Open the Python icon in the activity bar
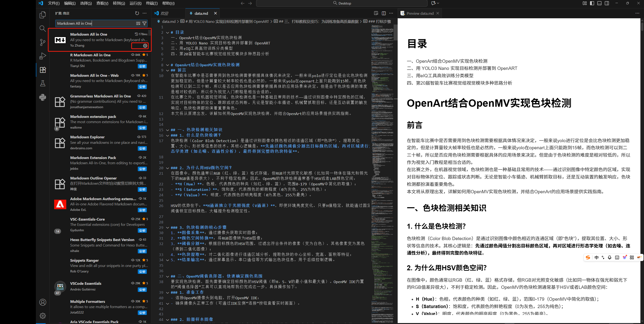Image resolution: width=644 pixels, height=324 pixels. pos(43,97)
